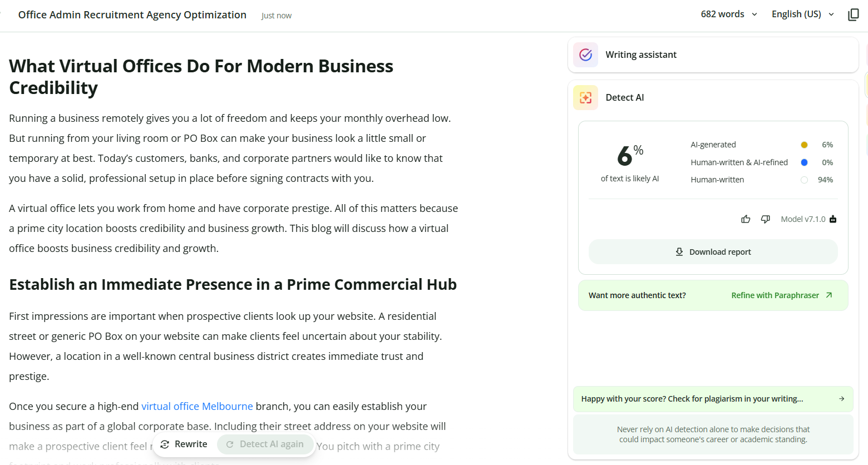
Task: Give thumbs down on detection result
Action: tap(766, 219)
